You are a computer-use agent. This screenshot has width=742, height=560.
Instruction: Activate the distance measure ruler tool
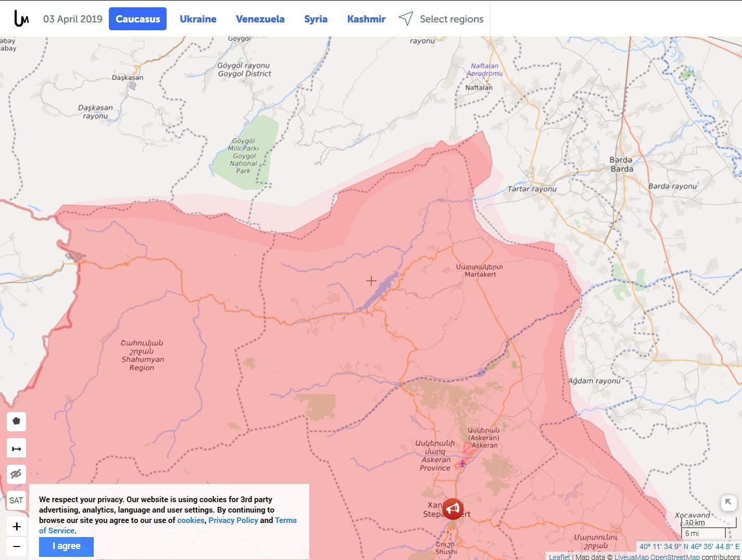(x=16, y=449)
